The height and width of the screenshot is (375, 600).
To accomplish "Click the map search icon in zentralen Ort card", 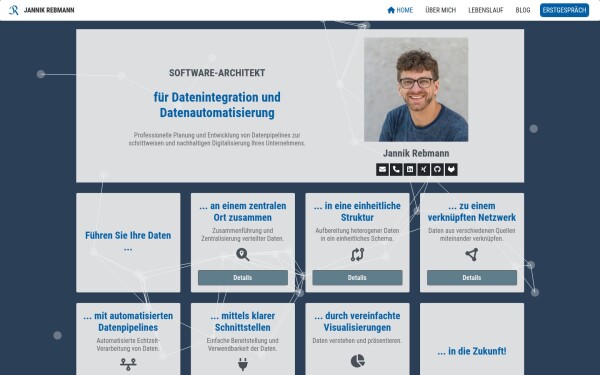I will coord(243,254).
